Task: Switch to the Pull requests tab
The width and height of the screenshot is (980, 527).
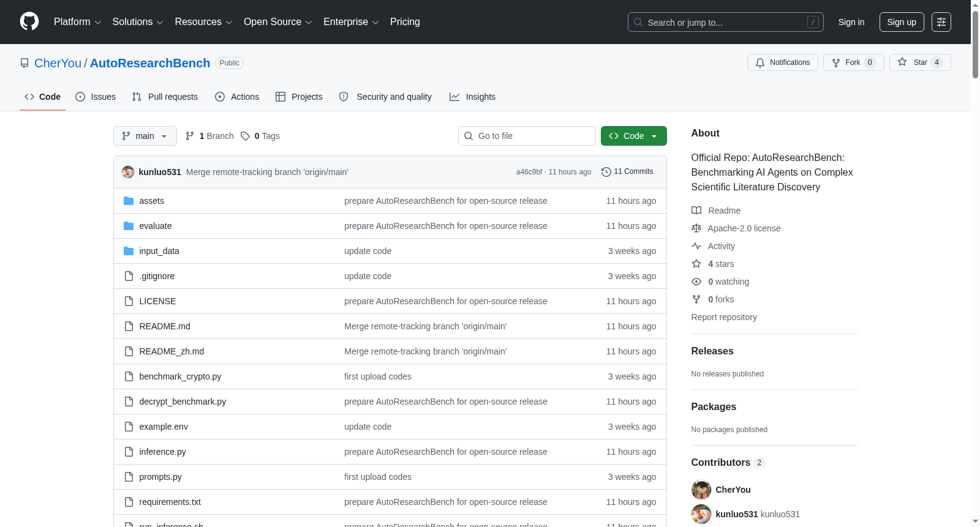Action: 165,97
